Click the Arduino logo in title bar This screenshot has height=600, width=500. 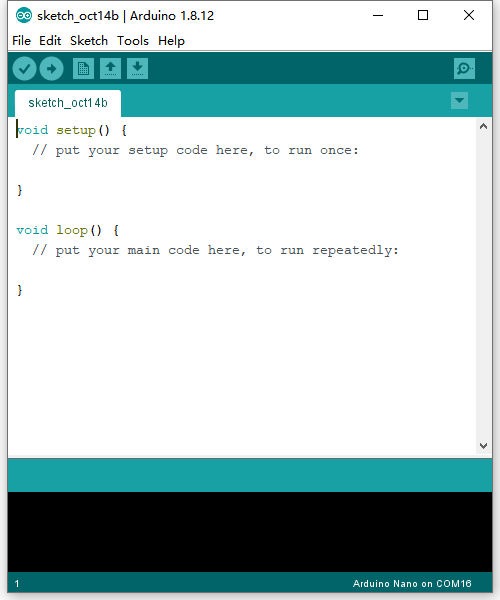24,16
